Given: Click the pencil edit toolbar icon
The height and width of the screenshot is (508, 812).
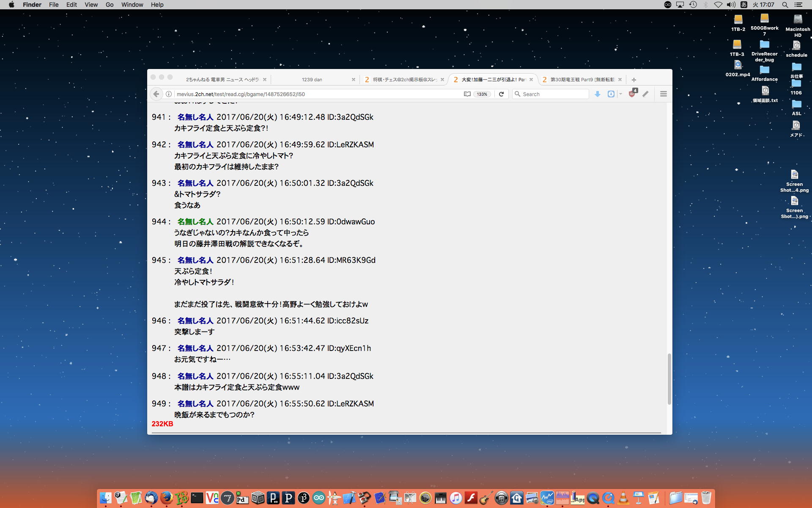Looking at the screenshot, I should (645, 94).
